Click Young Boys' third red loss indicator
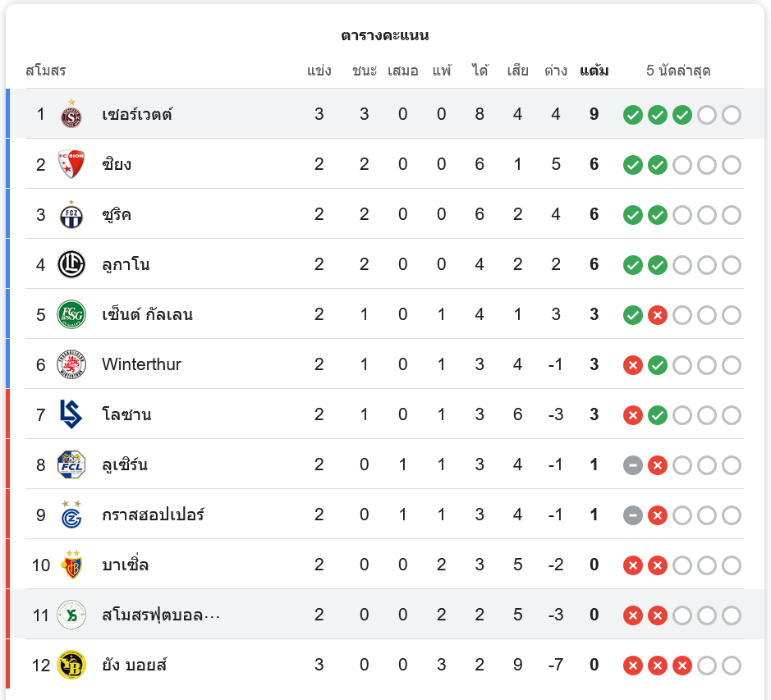The width and height of the screenshot is (771, 700). pos(682,666)
